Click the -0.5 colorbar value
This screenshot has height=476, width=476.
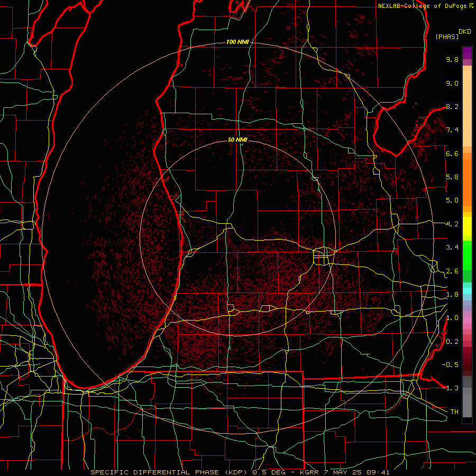tap(450, 364)
